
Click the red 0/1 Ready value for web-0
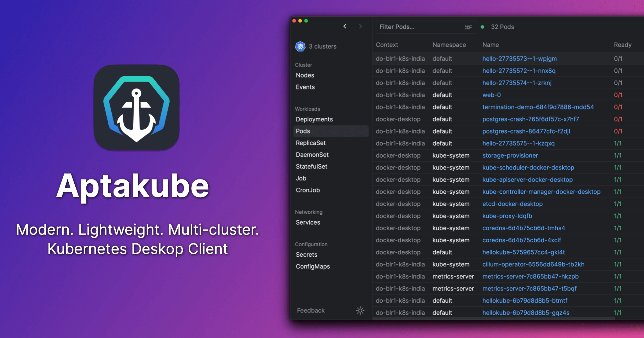click(618, 95)
